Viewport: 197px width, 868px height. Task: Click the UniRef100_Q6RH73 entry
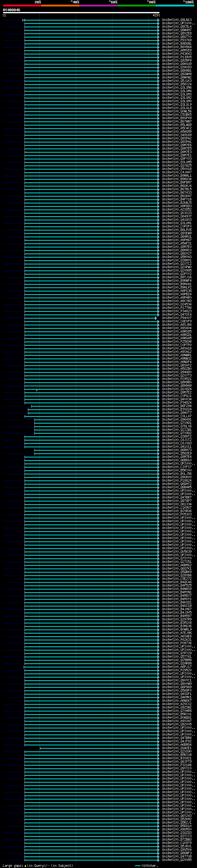[x=177, y=450]
